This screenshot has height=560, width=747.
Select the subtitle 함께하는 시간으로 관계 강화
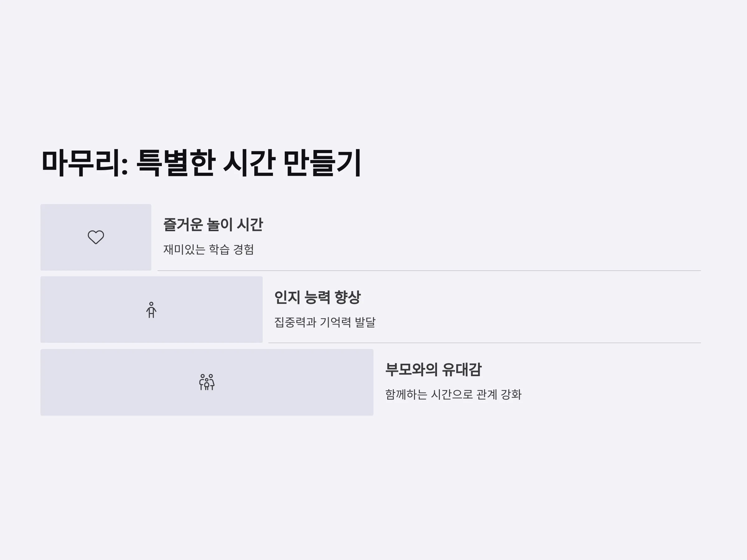(x=453, y=394)
